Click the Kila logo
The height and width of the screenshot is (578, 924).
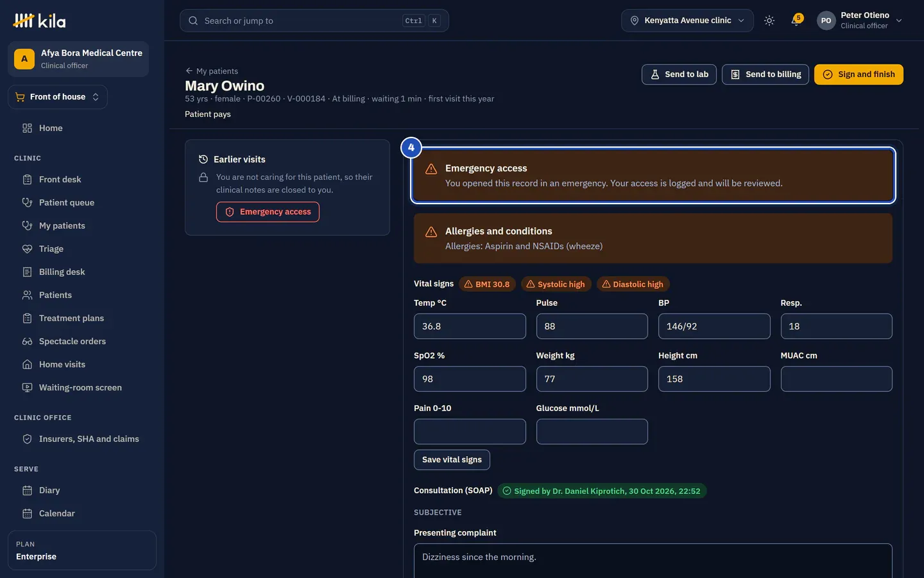pyautogui.click(x=39, y=21)
